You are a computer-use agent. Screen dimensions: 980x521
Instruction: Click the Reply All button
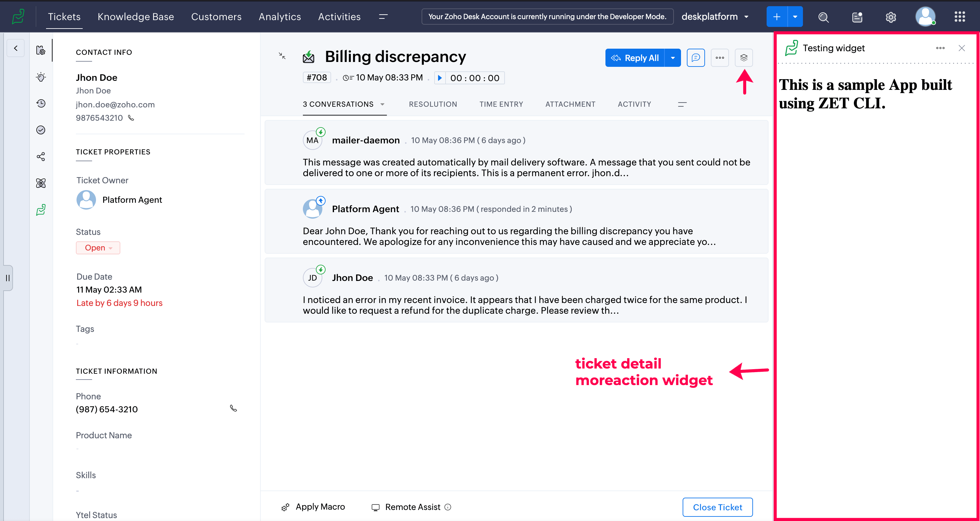point(635,58)
